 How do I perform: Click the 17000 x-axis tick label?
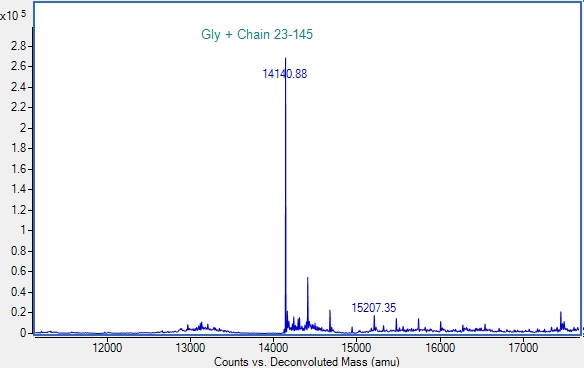(x=523, y=348)
